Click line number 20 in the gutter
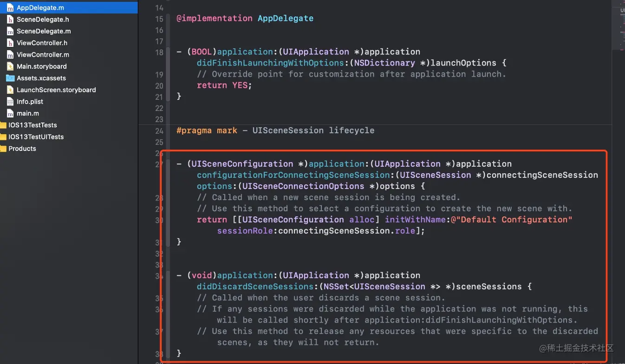This screenshot has height=364, width=625. [x=159, y=86]
